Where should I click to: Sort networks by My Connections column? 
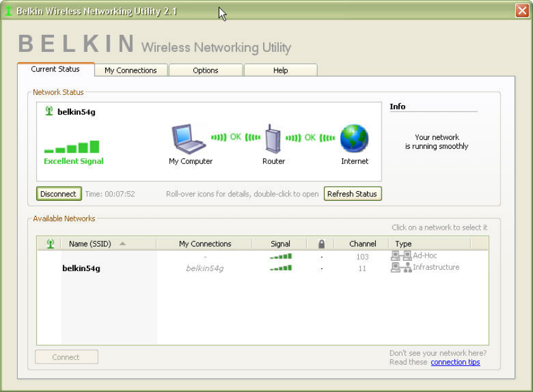click(205, 244)
